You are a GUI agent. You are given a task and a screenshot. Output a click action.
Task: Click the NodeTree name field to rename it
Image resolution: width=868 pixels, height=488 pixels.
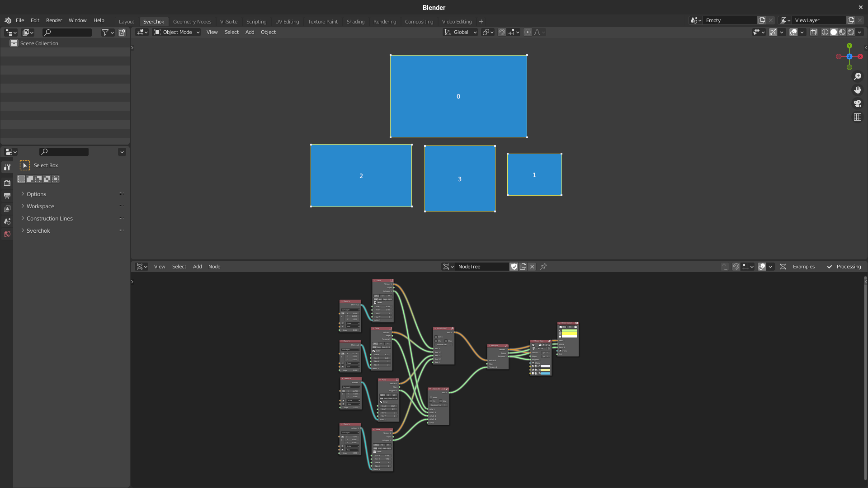481,267
